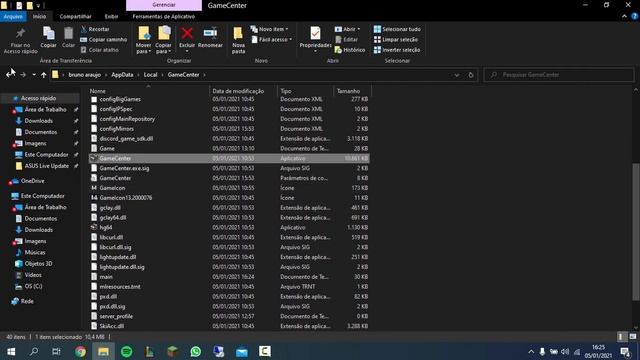Image resolution: width=640 pixels, height=360 pixels.
Task: Open the Novo item dropdown
Action: pos(269,29)
